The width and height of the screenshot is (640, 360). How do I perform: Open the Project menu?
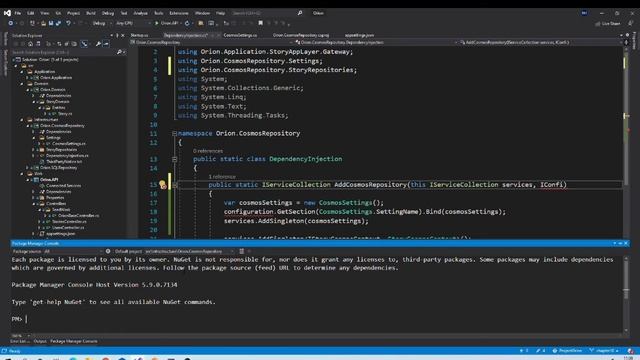click(x=73, y=13)
